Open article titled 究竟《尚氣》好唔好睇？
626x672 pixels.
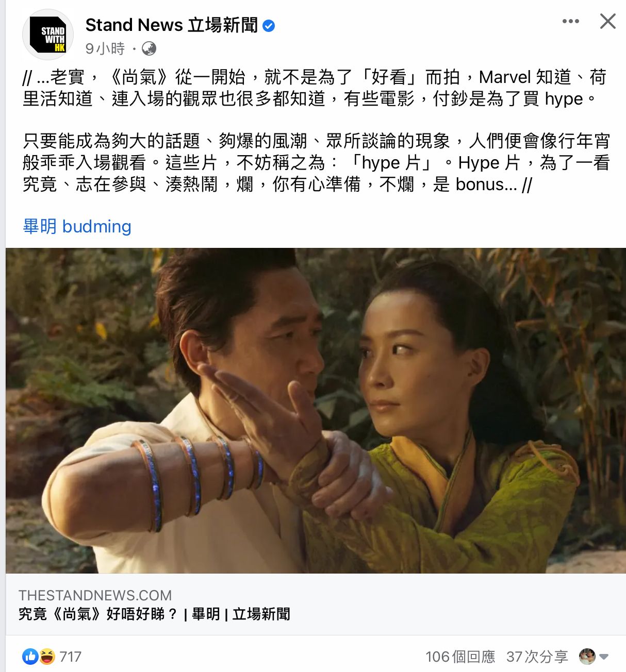(x=154, y=614)
